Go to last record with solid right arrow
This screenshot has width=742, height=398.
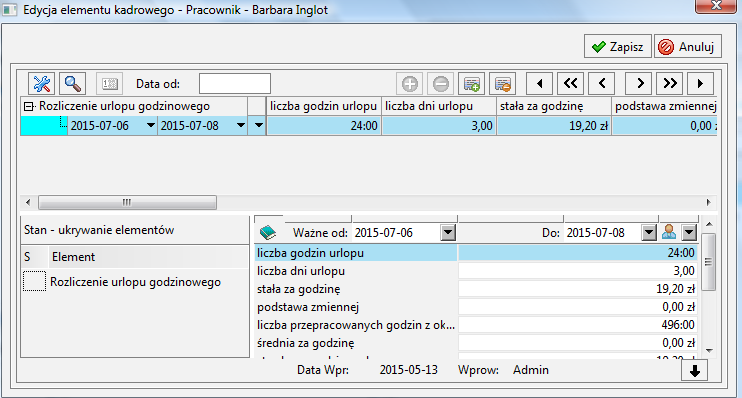pos(700,84)
